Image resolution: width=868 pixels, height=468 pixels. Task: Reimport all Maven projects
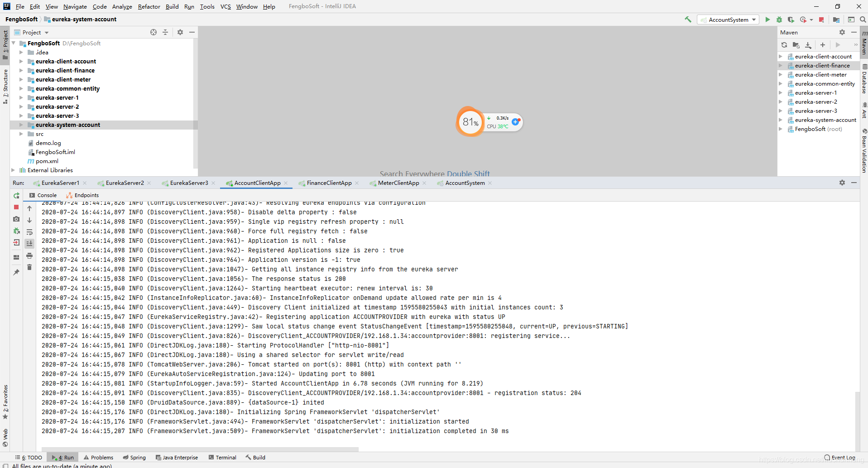[784, 45]
